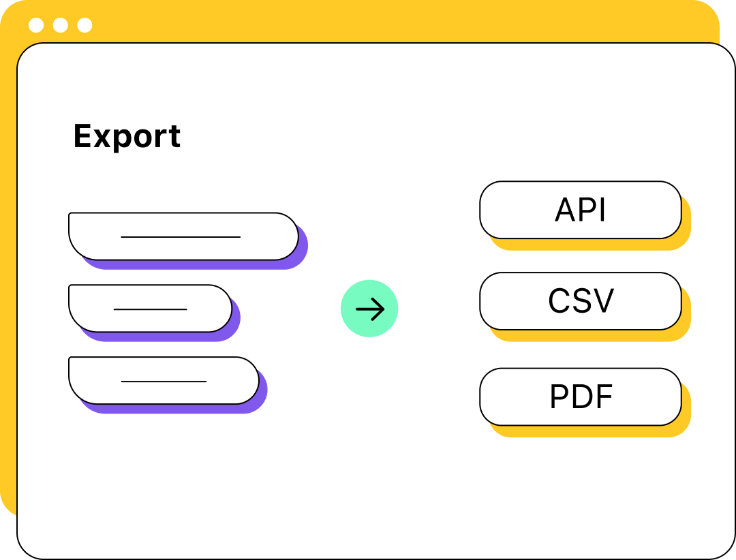The image size is (736, 560).
Task: Click the line inside the middle pill
Action: pyautogui.click(x=150, y=309)
